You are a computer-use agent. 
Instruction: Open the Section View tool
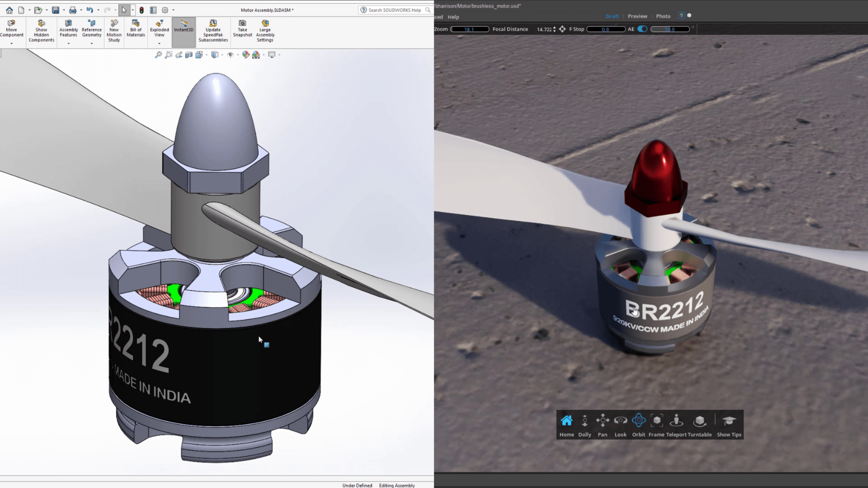[x=189, y=55]
